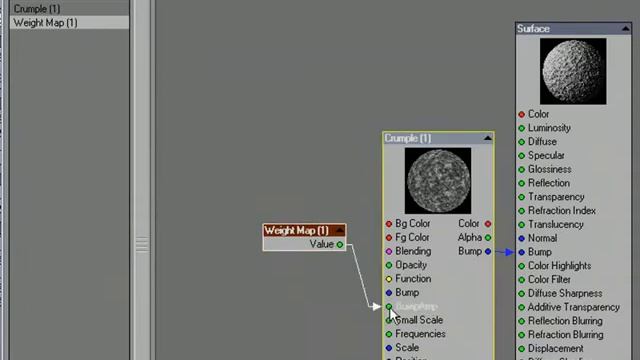Click the Surface Reflection input connector

pyautogui.click(x=521, y=183)
